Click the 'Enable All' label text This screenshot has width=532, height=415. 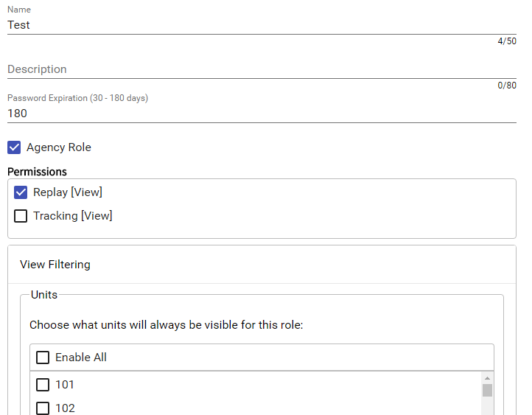coord(81,358)
